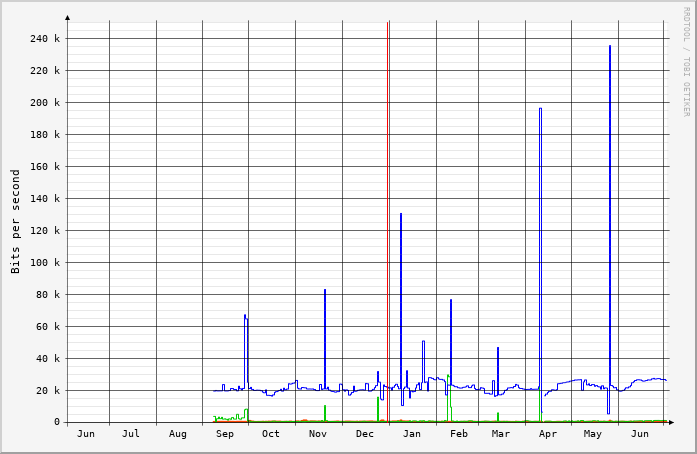Click the '80 k' y-axis label
The width and height of the screenshot is (697, 454).
click(48, 295)
